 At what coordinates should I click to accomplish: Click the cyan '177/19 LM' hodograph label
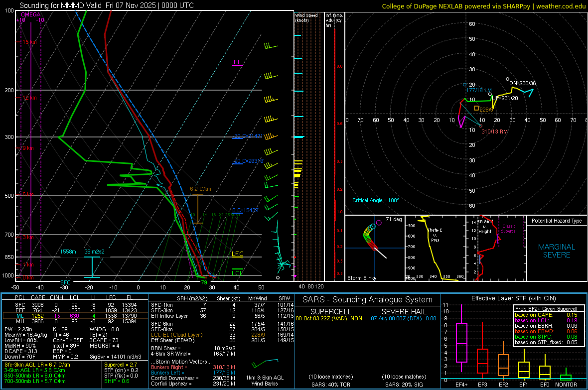point(478,90)
